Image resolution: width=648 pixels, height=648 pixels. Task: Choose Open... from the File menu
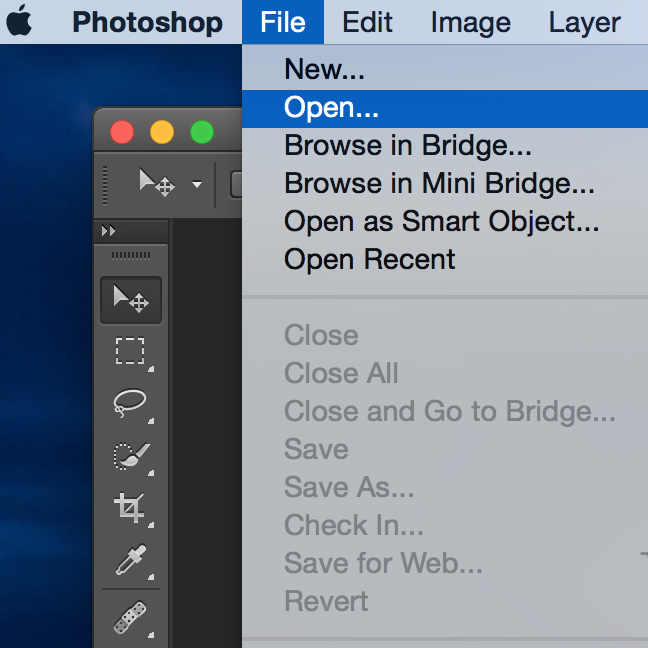click(x=331, y=107)
